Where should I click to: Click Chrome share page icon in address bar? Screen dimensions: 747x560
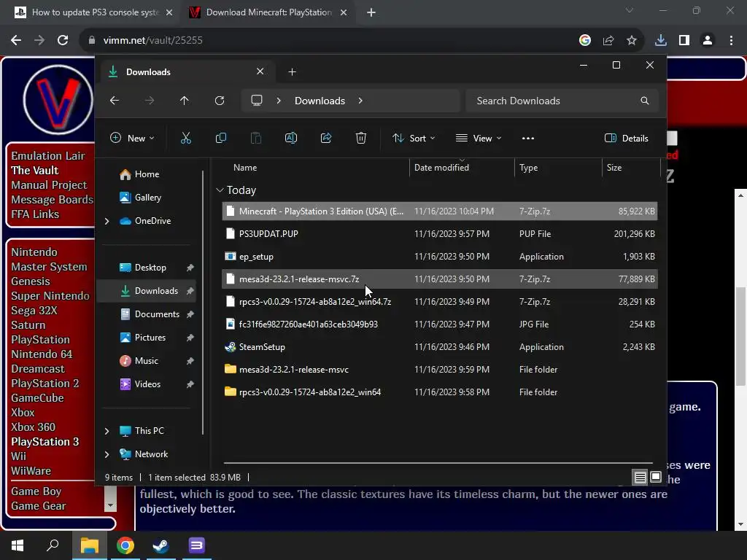(x=608, y=40)
